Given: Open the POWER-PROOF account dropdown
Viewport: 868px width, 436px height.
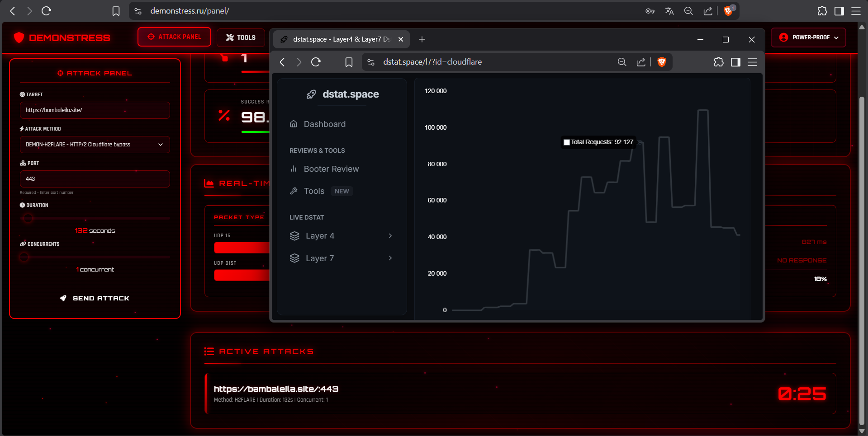Looking at the screenshot, I should pyautogui.click(x=808, y=38).
